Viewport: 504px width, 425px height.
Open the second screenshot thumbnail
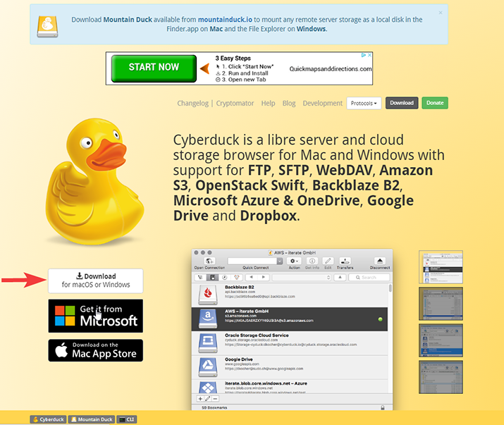pyautogui.click(x=441, y=304)
